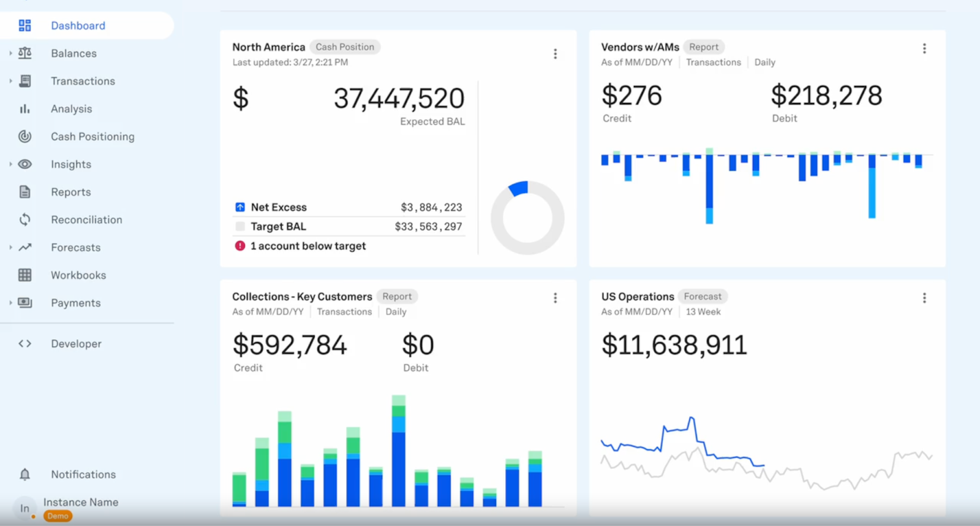This screenshot has height=526, width=980.
Task: Open US Operations card more options
Action: pyautogui.click(x=924, y=298)
